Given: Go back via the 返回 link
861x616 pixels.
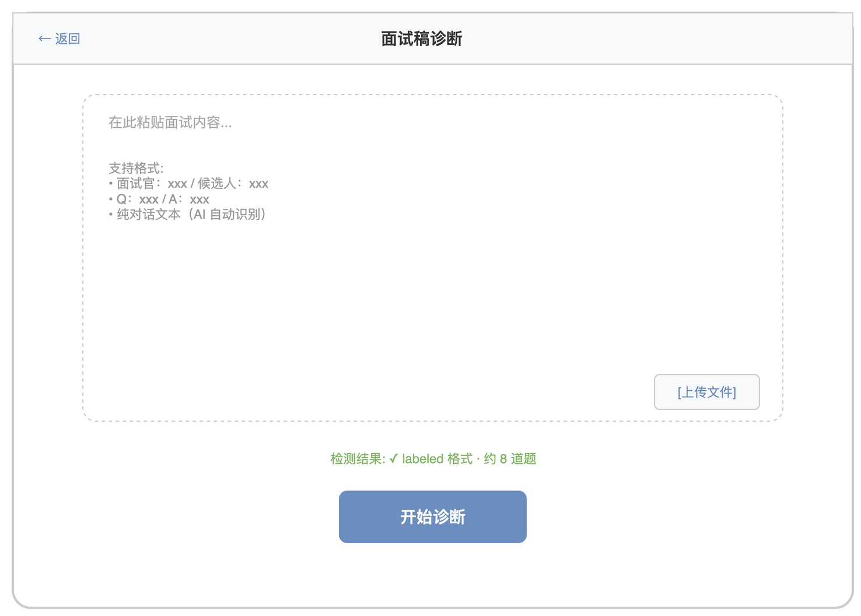Looking at the screenshot, I should pos(59,39).
